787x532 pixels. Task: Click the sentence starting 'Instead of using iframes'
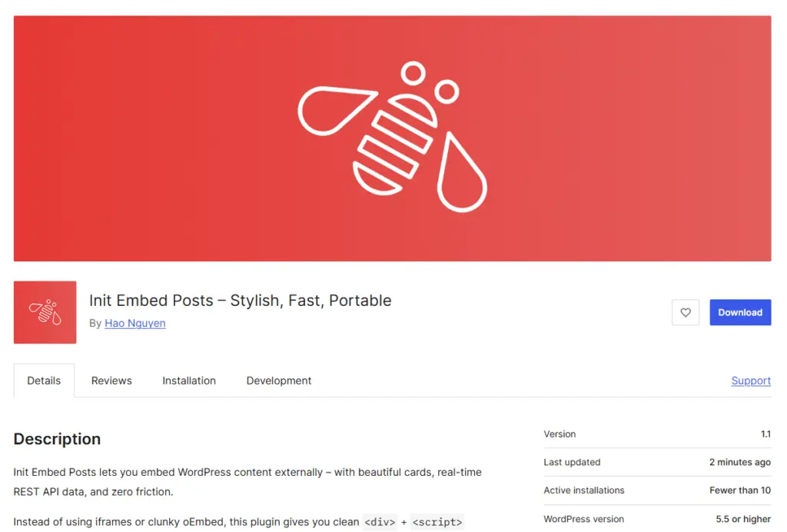pyautogui.click(x=239, y=522)
